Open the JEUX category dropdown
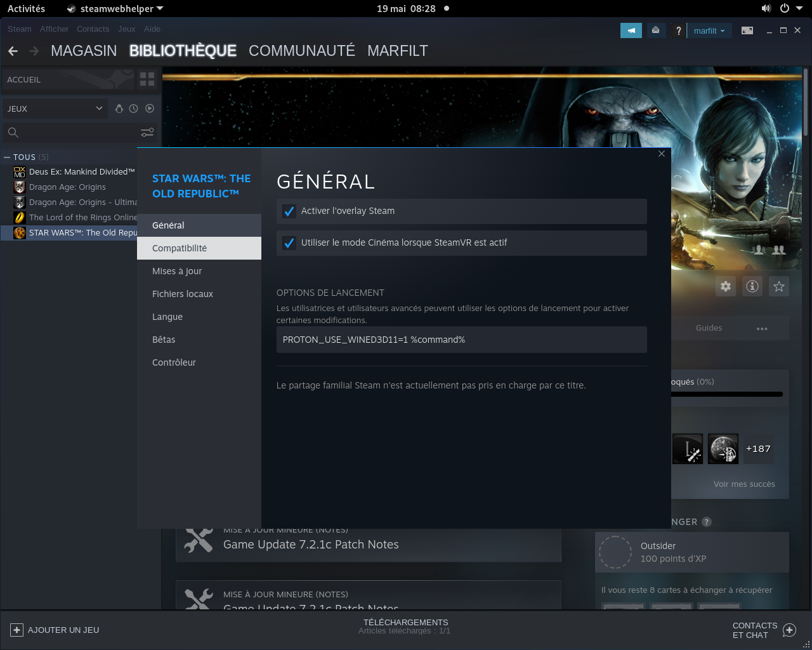Image resolution: width=812 pixels, height=650 pixels. point(55,109)
